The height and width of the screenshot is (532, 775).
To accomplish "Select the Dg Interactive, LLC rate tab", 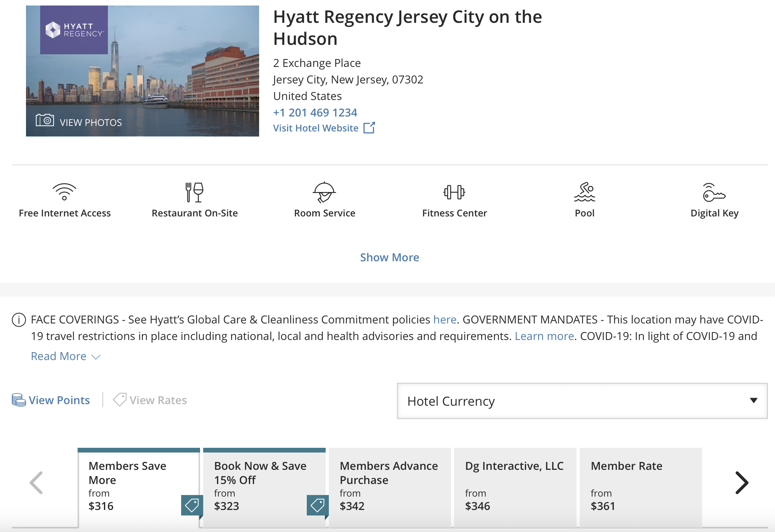I will (515, 488).
